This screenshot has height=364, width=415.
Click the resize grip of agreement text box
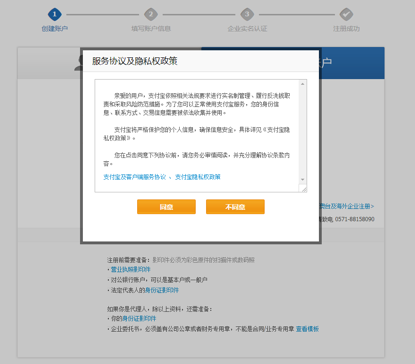coord(303,189)
